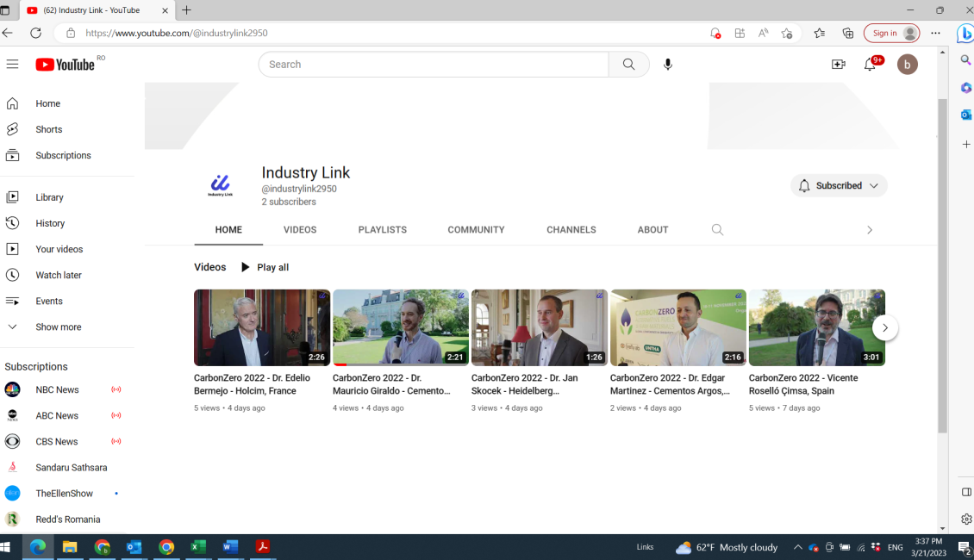Switch to the VIDEOS tab
Image resolution: width=974 pixels, height=560 pixels.
(x=300, y=230)
